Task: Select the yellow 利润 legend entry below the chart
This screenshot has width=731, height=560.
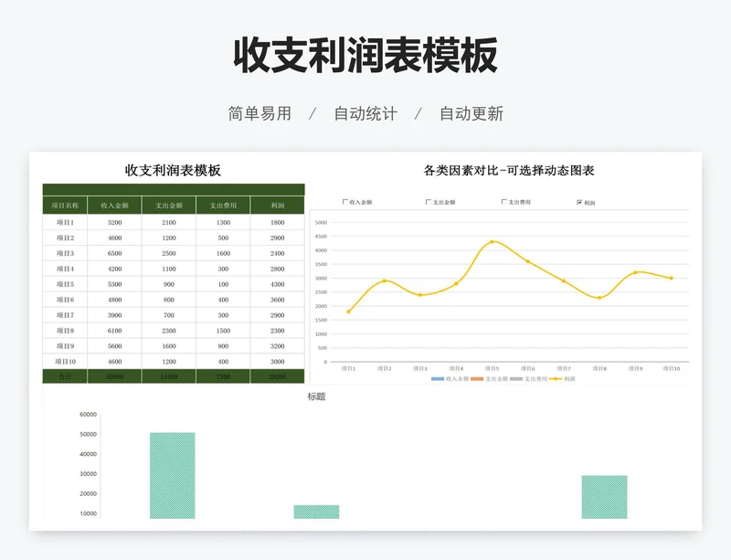Action: pos(562,379)
